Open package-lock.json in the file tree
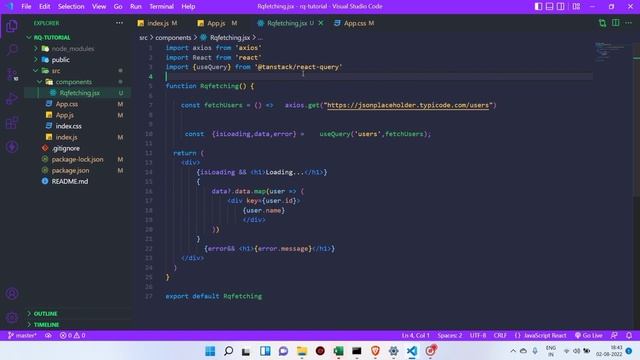Viewport: 640px width, 360px height. click(x=78, y=159)
